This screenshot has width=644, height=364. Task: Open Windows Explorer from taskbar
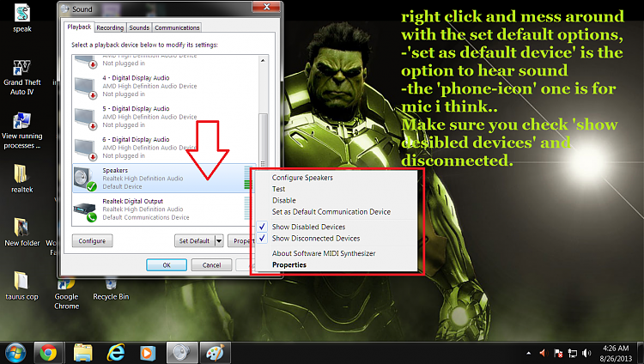82,353
